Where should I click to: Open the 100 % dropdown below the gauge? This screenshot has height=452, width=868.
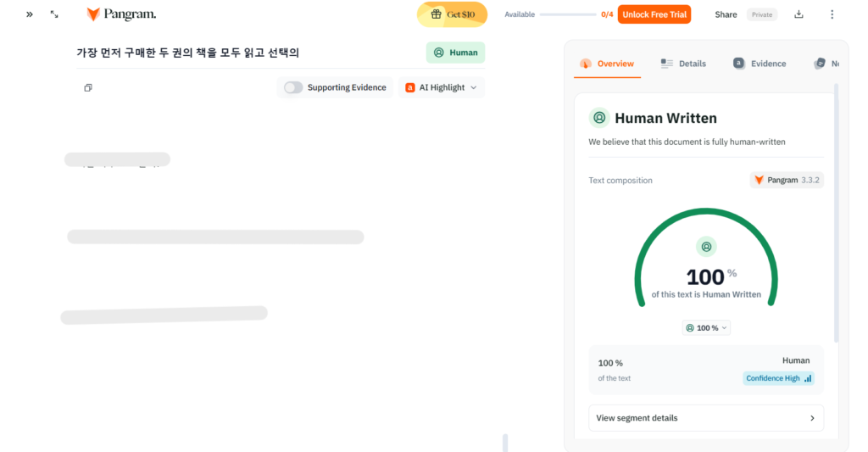(706, 328)
